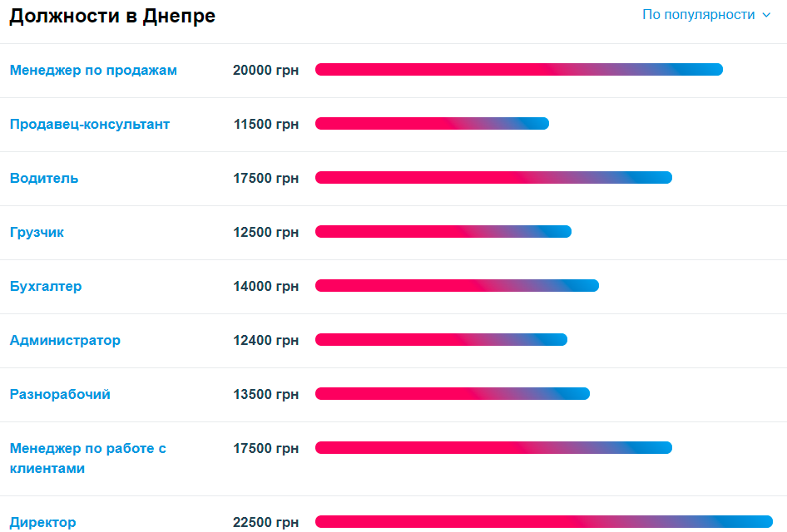Image resolution: width=787 pixels, height=532 pixels.
Task: Click the chevron next to По популярности
Action: (x=766, y=15)
